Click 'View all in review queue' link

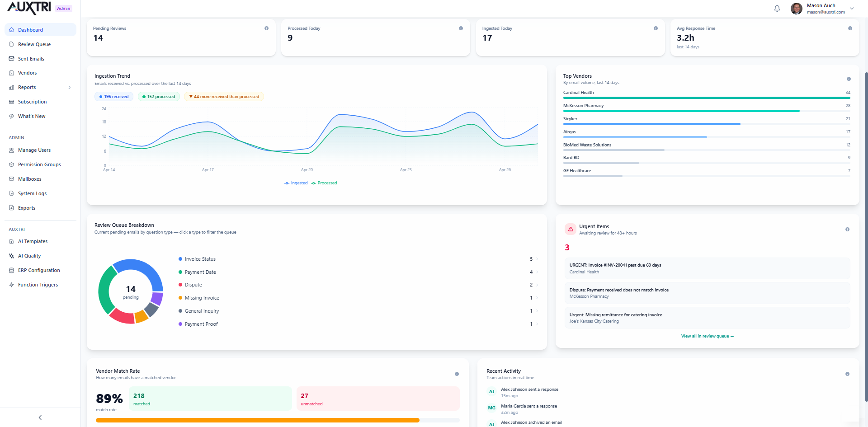pos(707,336)
